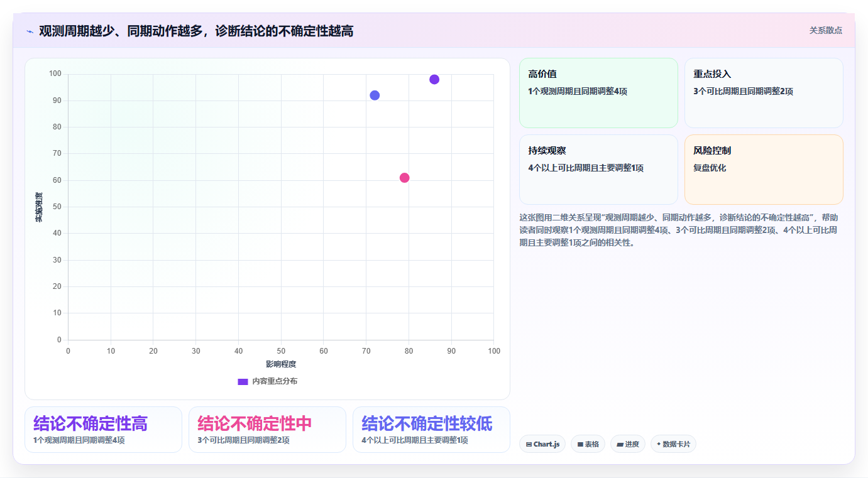Click the icon inside the Chart.js tag
Viewport: 868px width, 478px height.
click(529, 445)
